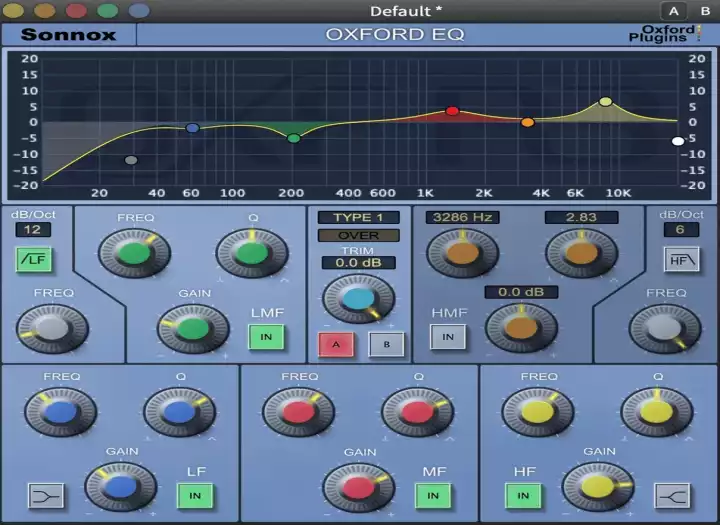Open the TYPE 1 EQ type selector
The width and height of the screenshot is (720, 525).
tap(359, 217)
